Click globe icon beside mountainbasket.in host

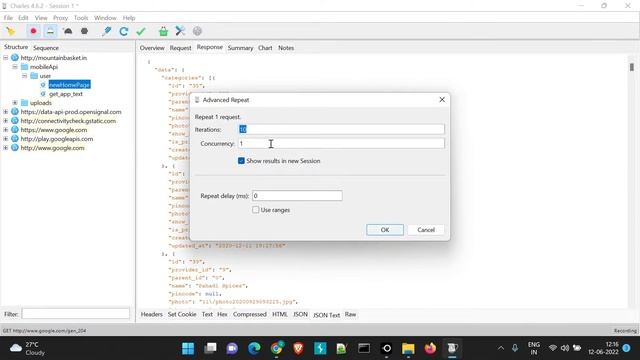(15, 58)
